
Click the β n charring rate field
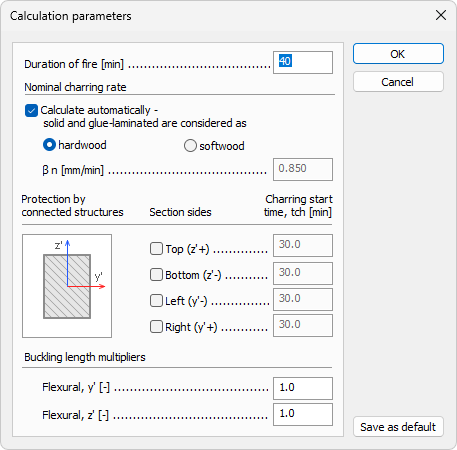coord(303,169)
